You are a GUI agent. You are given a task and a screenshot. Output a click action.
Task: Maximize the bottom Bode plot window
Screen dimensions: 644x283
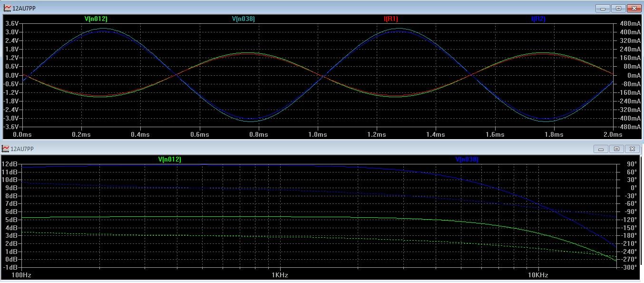617,149
